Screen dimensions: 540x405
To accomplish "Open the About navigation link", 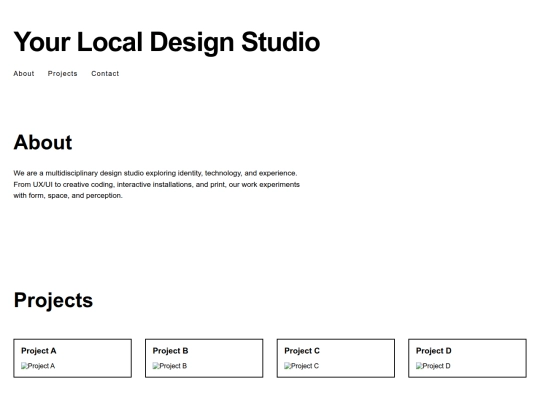I will tap(24, 73).
